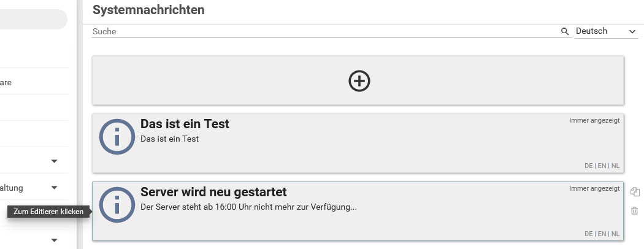Expand the sidebar arrow below the "altung" entry
This screenshot has width=644, height=249.
click(54, 240)
